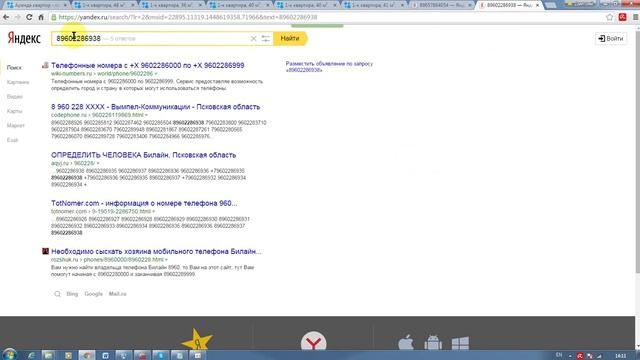Click the Android robot icon in footer

point(433,342)
